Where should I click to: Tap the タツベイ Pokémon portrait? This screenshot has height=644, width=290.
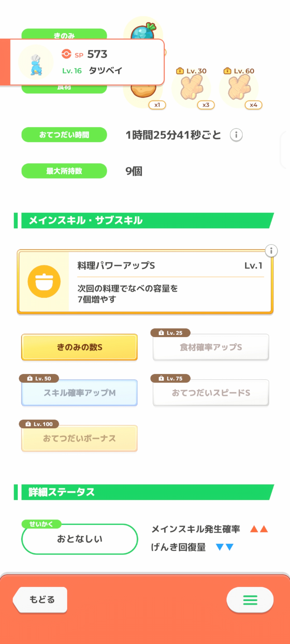[36, 63]
